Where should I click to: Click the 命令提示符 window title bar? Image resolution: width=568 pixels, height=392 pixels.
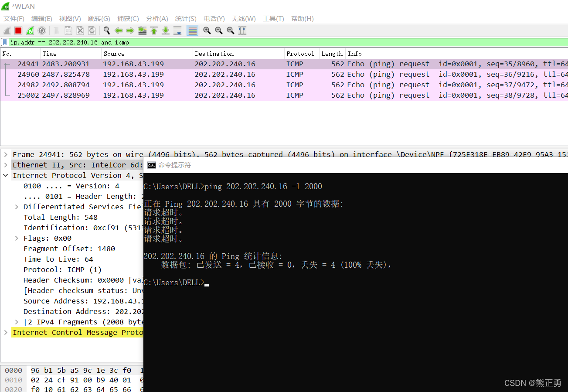(x=356, y=165)
